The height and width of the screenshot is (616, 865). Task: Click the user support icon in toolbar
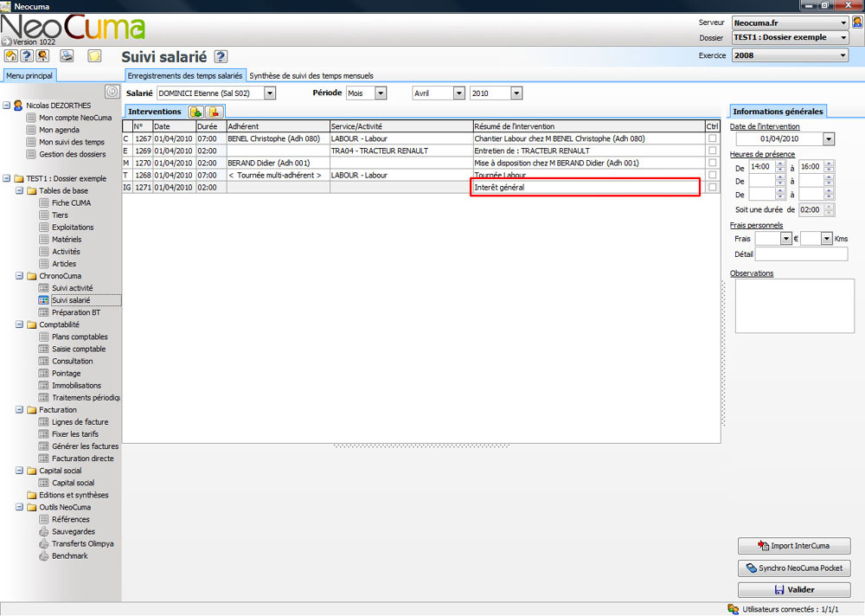pos(42,56)
